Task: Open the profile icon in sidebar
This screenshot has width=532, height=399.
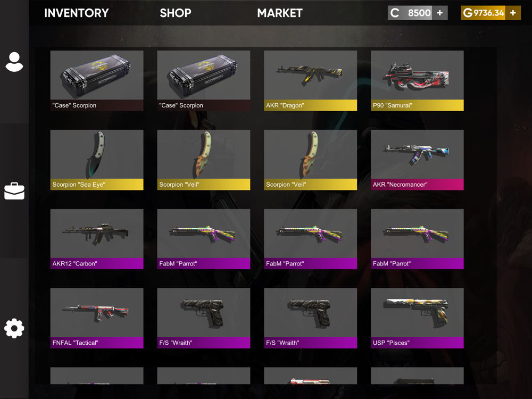Action: 14,62
